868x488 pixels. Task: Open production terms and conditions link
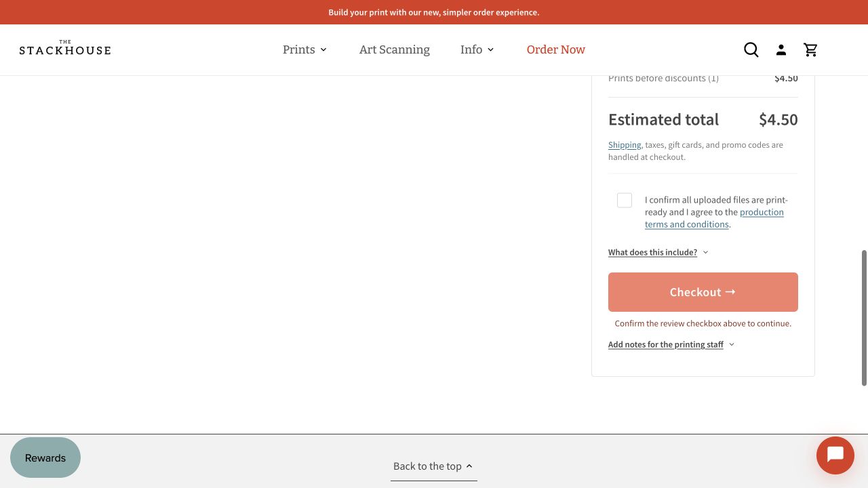click(714, 218)
